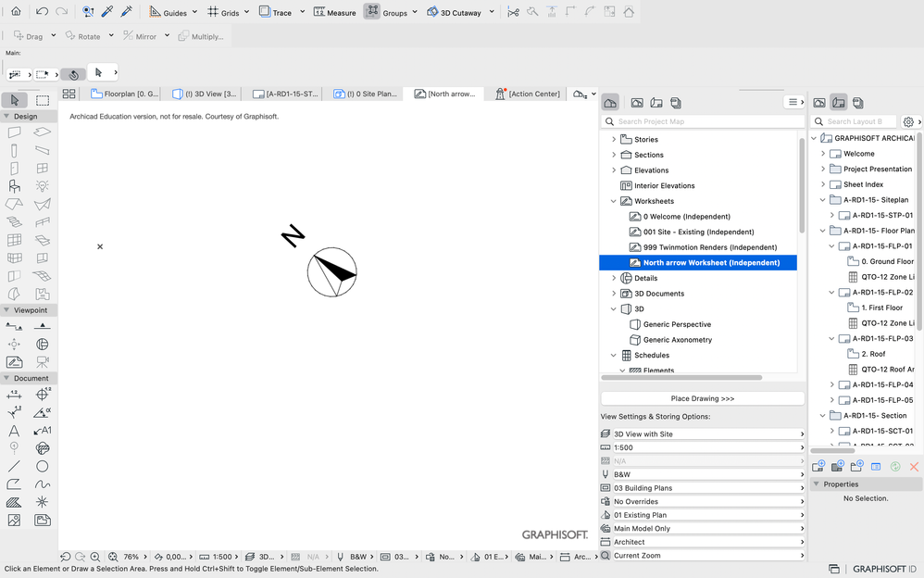Select the Inject Parameters syringe tool
This screenshot has height=578, width=924.
pos(126,11)
